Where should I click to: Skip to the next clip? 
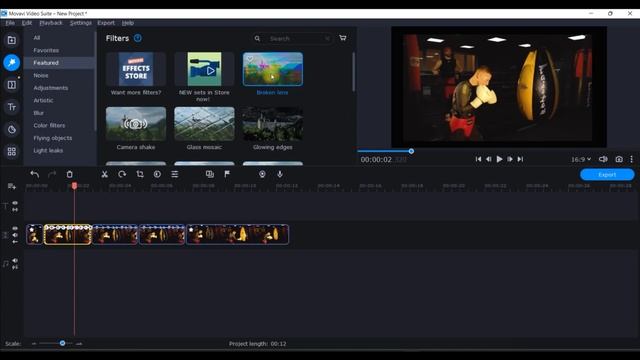coord(520,159)
